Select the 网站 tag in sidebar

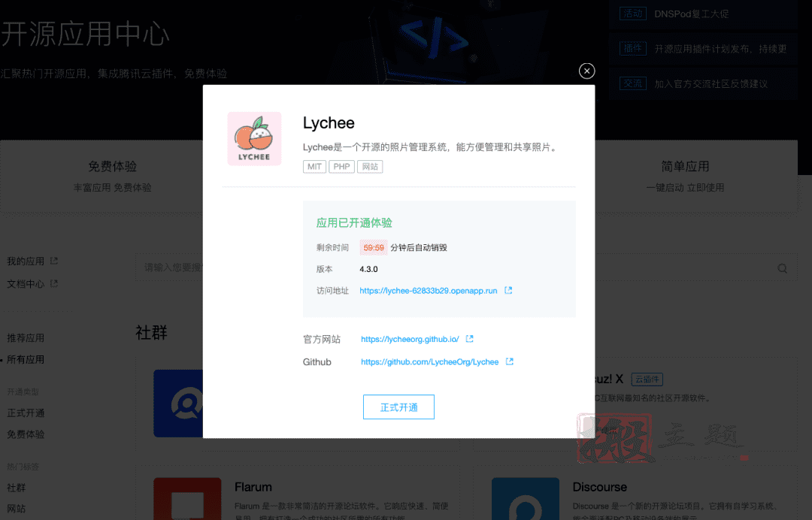16,509
